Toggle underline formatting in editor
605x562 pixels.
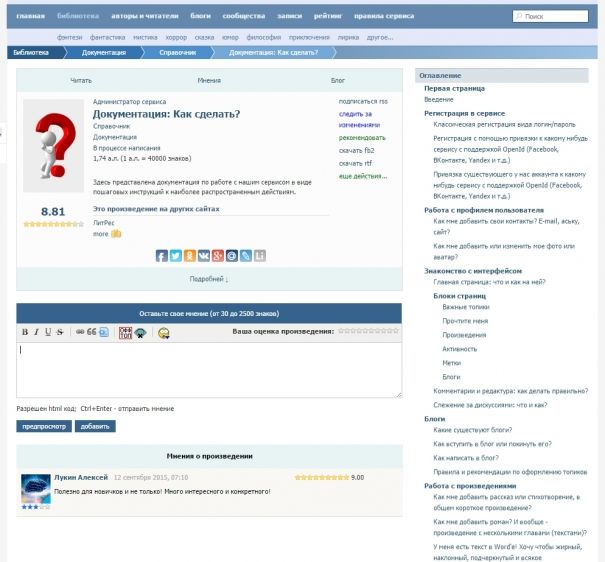pos(48,332)
